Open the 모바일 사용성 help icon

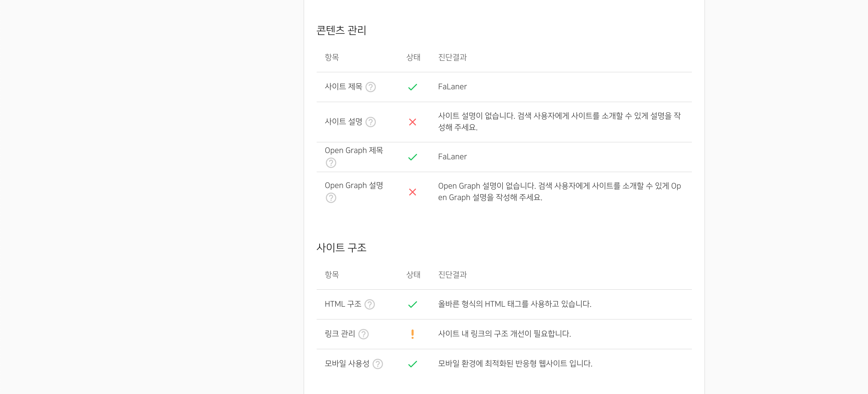[x=378, y=364]
